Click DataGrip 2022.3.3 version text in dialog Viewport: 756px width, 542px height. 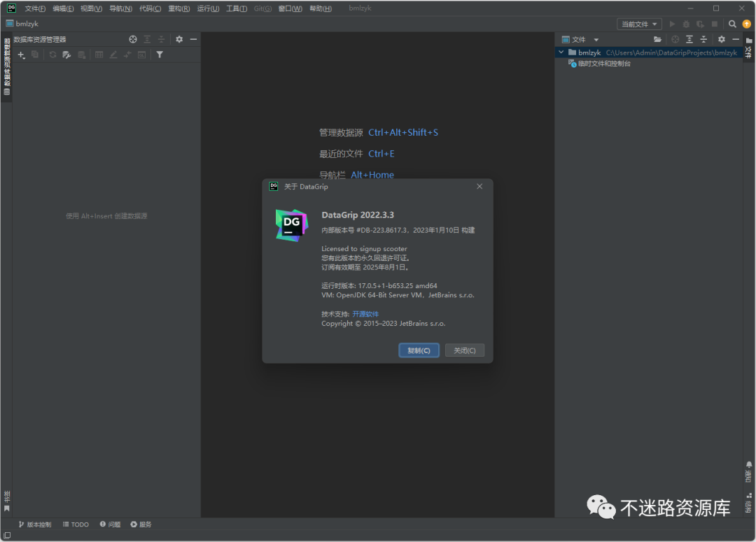click(x=358, y=215)
